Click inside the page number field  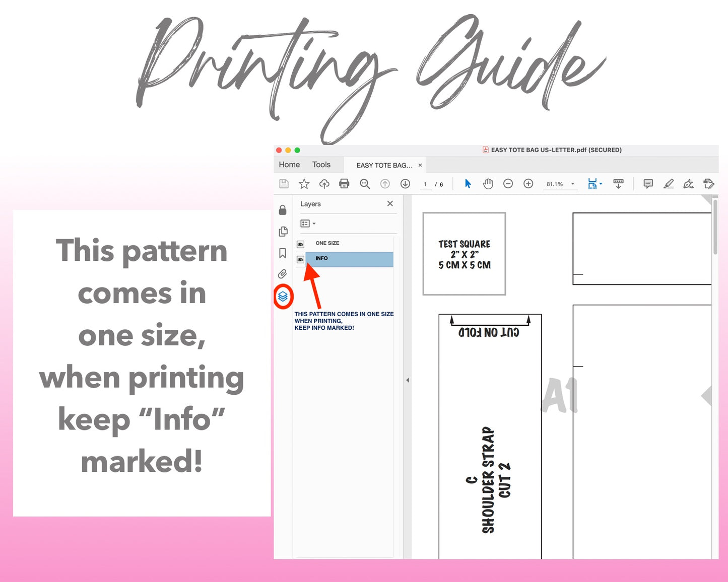pos(425,184)
